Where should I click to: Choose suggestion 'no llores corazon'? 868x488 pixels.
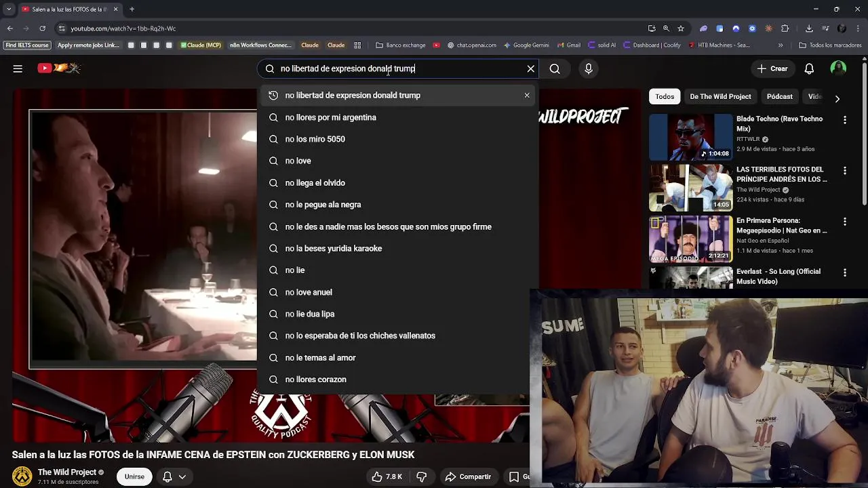point(397,380)
